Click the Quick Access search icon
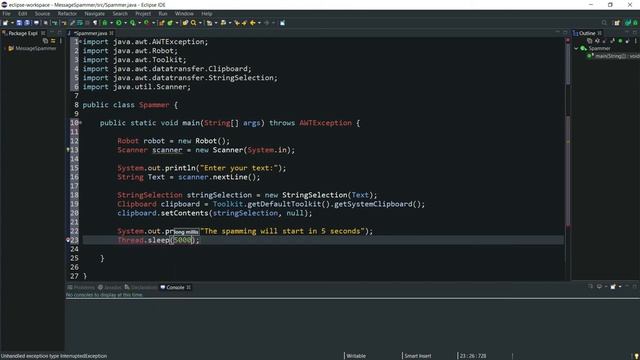The image size is (640, 360). (x=604, y=23)
